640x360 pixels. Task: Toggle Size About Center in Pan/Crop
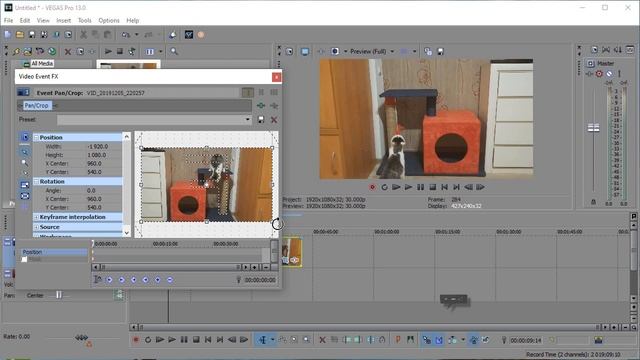pos(24,196)
